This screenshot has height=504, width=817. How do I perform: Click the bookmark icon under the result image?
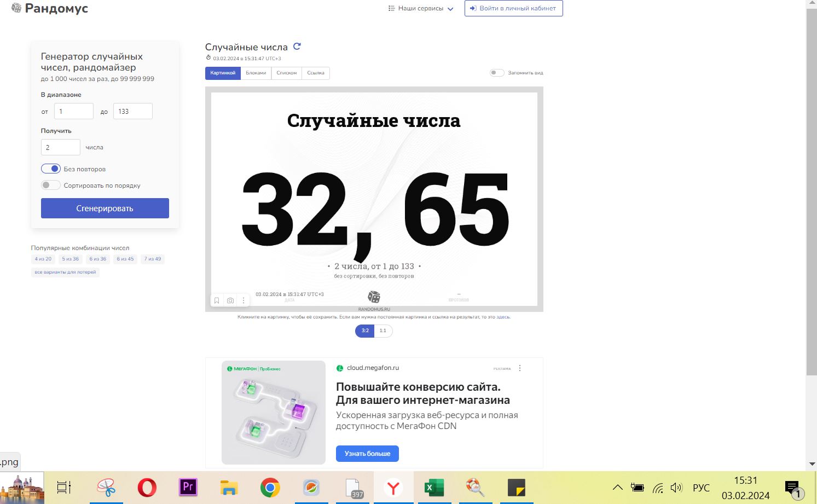click(216, 300)
